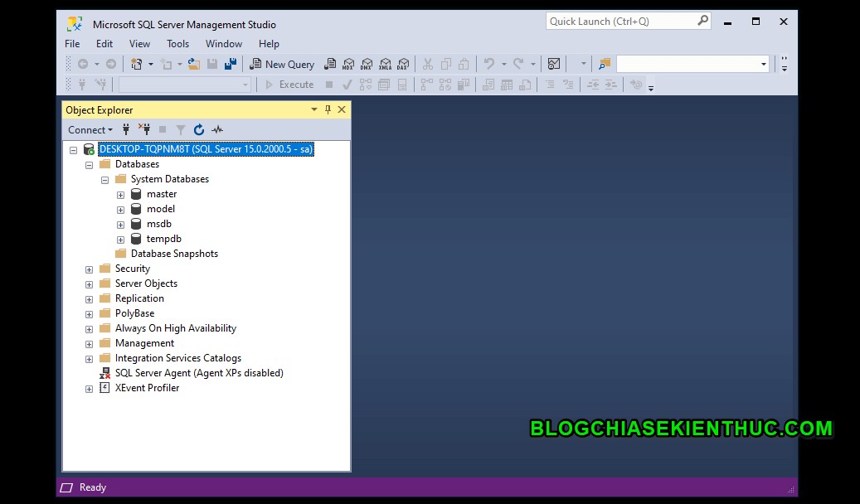The height and width of the screenshot is (504, 860).
Task: Expand the Security folder
Action: [x=89, y=268]
